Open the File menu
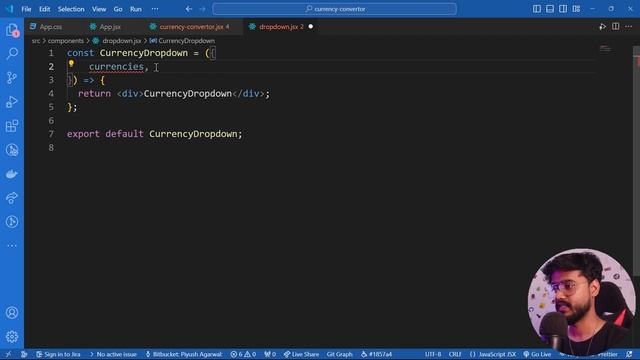The width and height of the screenshot is (640, 360). pyautogui.click(x=26, y=9)
